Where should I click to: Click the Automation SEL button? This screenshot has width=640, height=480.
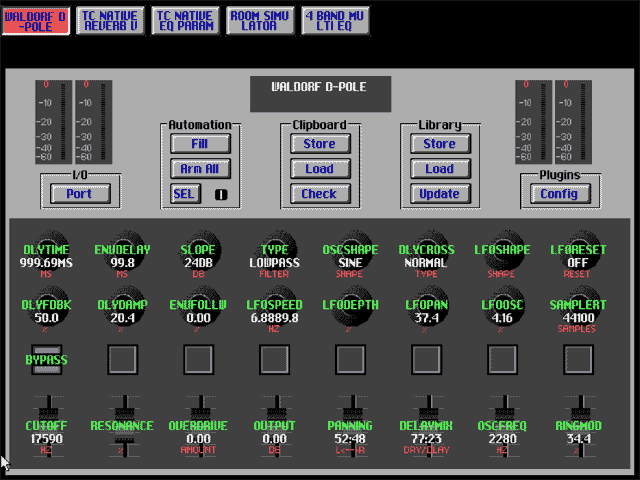tap(185, 193)
